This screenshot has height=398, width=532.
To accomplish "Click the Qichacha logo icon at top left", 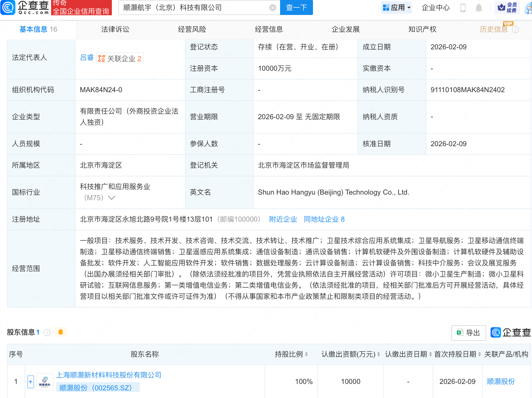I will [x=8, y=7].
